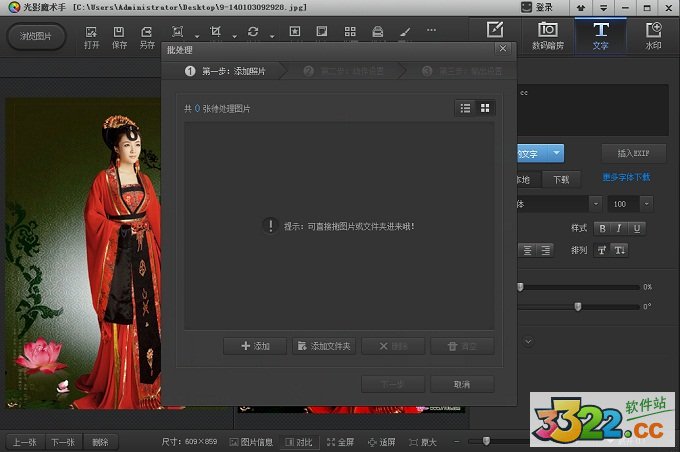The width and height of the screenshot is (680, 452).
Task: Select the 水印 watermark tab
Action: [x=653, y=35]
